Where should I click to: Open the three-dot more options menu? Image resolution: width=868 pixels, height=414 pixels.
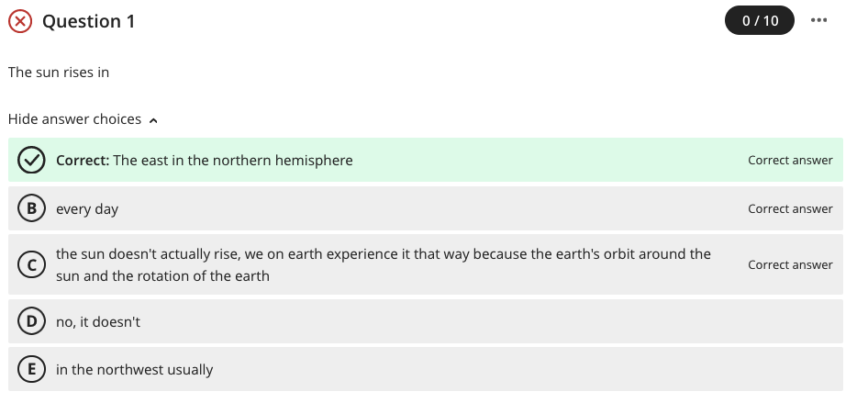(x=820, y=20)
